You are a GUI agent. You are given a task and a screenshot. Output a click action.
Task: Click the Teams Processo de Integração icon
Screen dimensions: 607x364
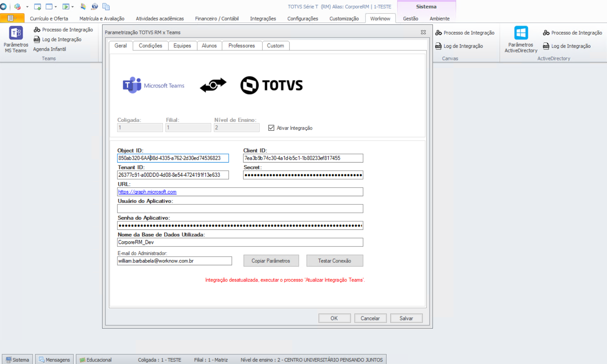tap(37, 30)
